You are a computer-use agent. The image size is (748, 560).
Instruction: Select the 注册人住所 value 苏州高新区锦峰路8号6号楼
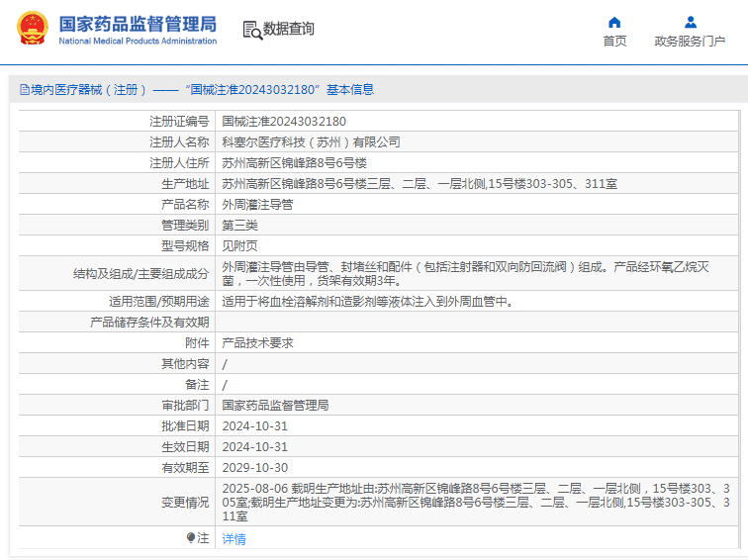[x=294, y=163]
